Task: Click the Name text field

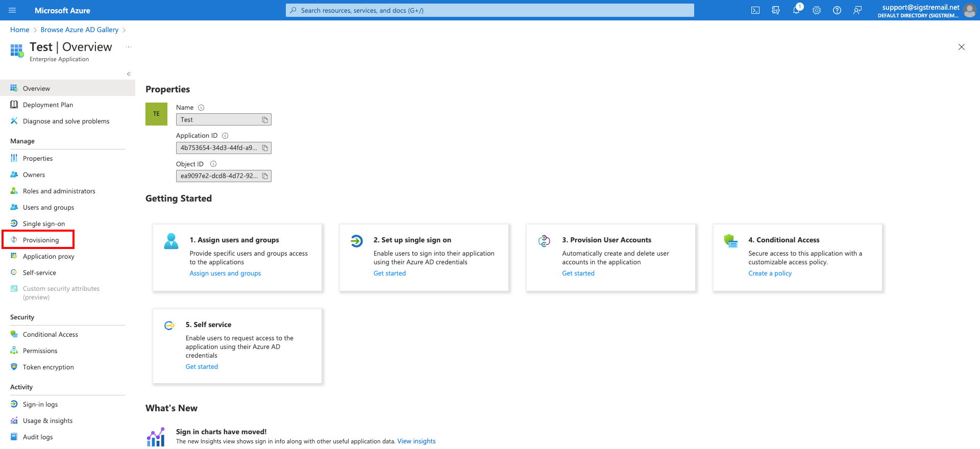Action: tap(224, 119)
